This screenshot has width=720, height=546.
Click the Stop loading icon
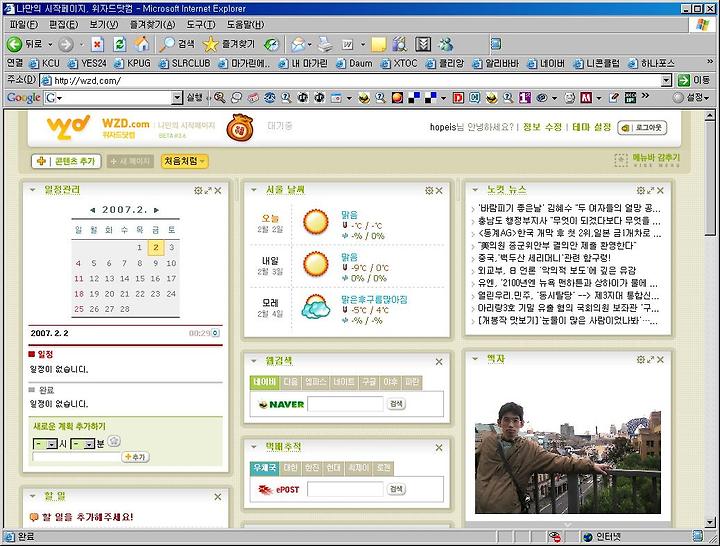click(97, 45)
